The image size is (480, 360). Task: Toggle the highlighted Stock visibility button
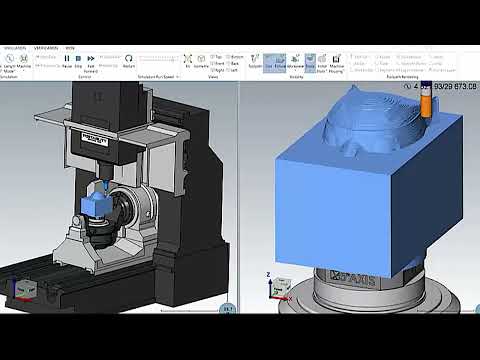pos(310,62)
